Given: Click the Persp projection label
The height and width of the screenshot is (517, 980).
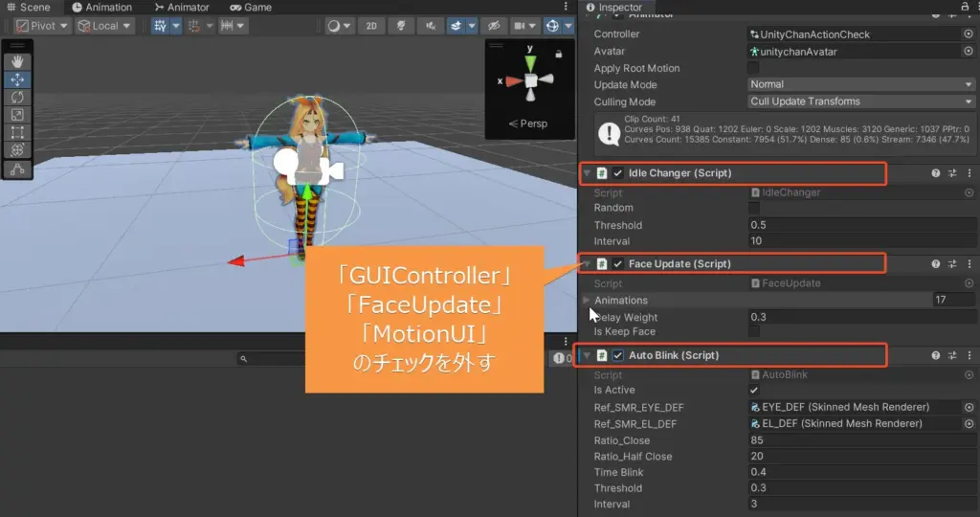Looking at the screenshot, I should tap(528, 124).
